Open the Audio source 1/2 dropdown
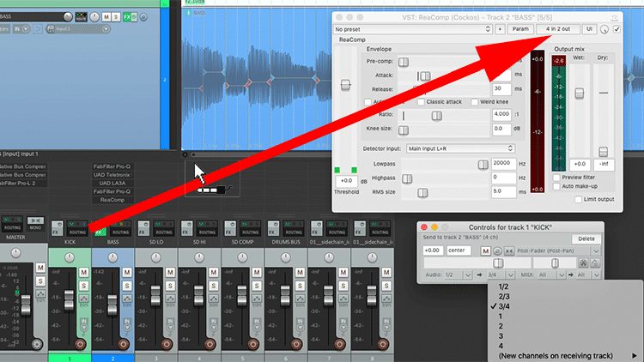Screen dimensions: 644x362 pos(458,275)
